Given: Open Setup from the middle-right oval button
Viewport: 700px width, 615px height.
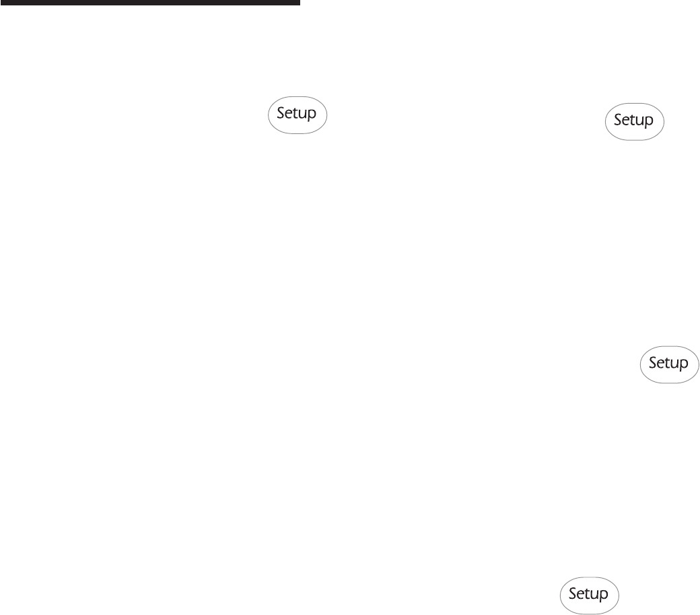Looking at the screenshot, I should 669,365.
